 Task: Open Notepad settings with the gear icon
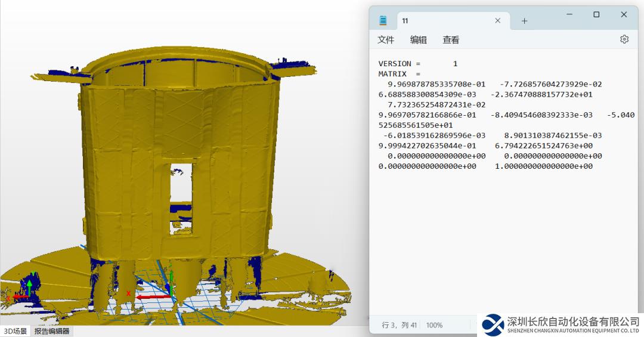(624, 39)
